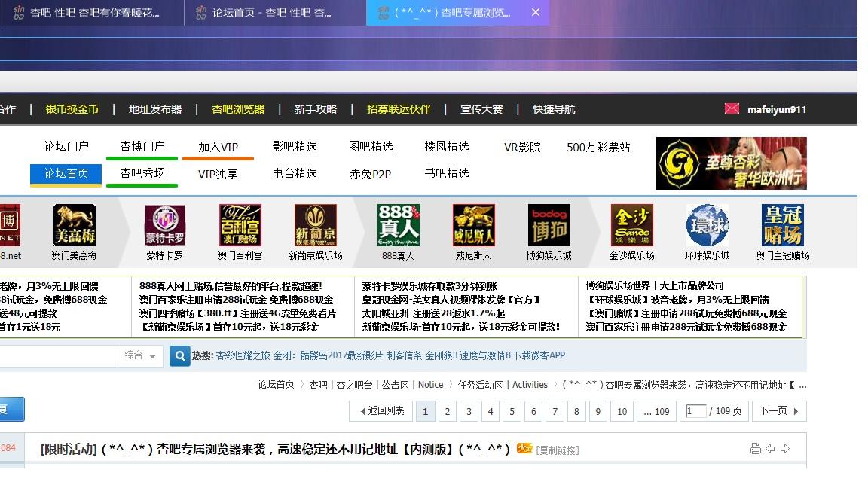Open 500万彩票站 navigation item
Screen dimensions: 868x488
[598, 147]
